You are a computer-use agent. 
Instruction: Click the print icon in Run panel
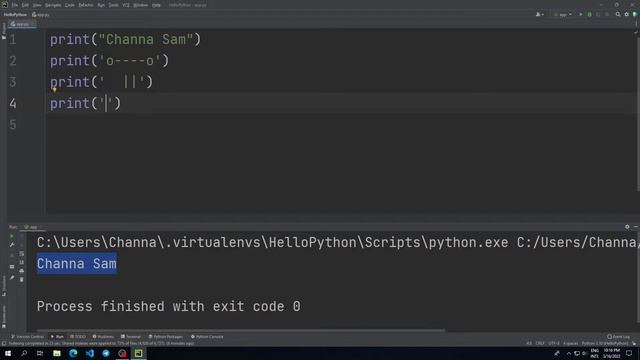[x=22, y=271]
